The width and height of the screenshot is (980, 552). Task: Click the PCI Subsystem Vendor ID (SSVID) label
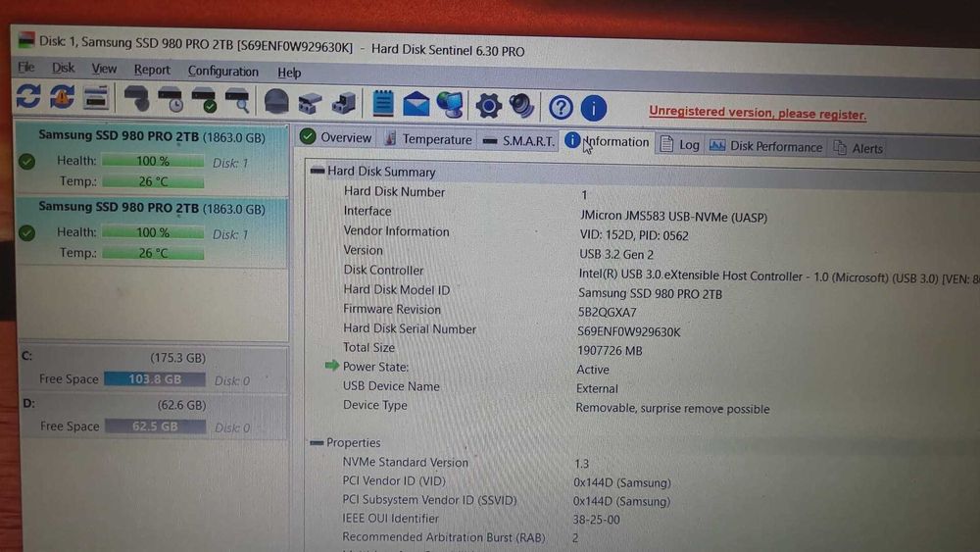[429, 500]
